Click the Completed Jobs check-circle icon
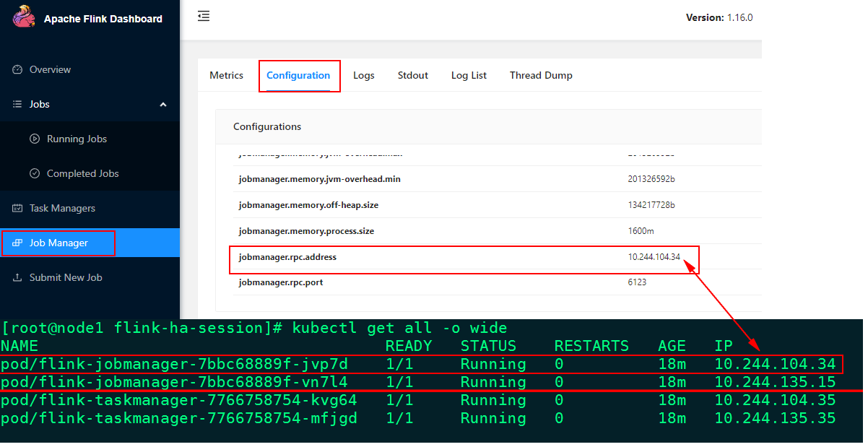Screen dimensions: 868x447 click(x=34, y=174)
